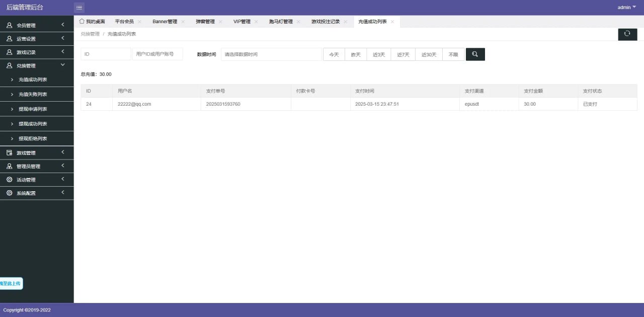
Task: Switch to the VIP管理 tab
Action: click(243, 21)
